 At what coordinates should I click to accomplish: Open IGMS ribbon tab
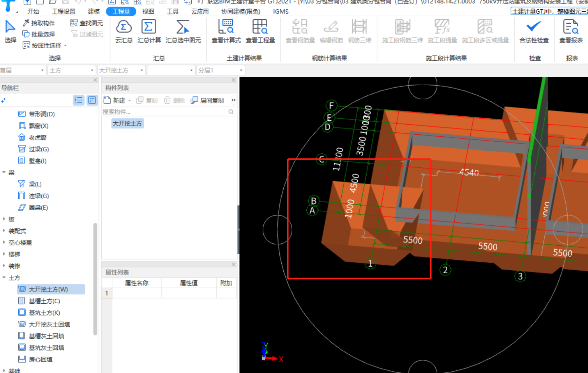tap(281, 12)
